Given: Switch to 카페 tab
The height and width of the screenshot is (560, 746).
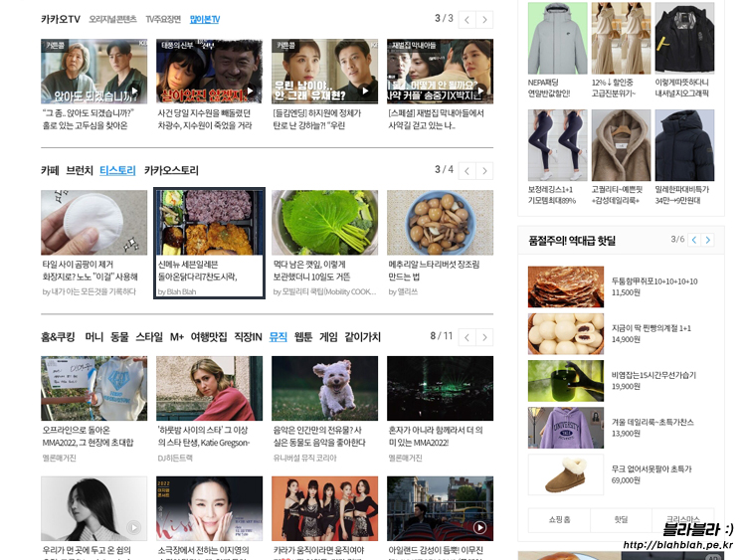Looking at the screenshot, I should [x=50, y=170].
